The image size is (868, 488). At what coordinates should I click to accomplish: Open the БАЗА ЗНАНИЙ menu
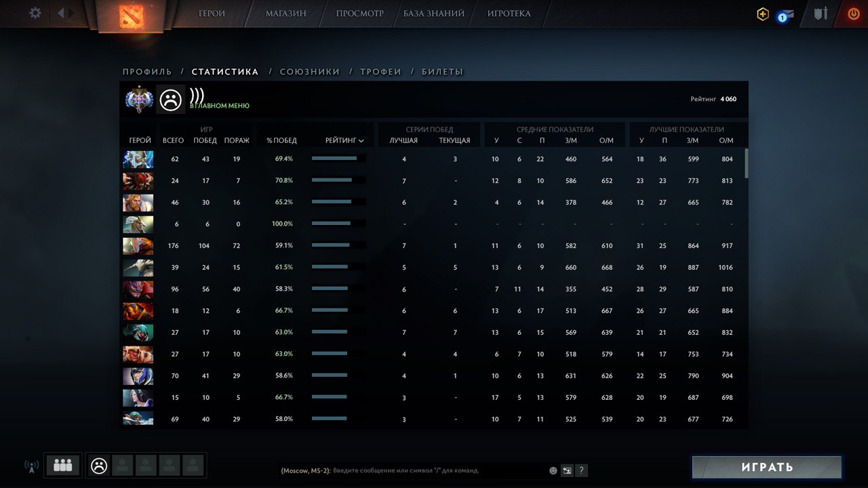pos(434,14)
